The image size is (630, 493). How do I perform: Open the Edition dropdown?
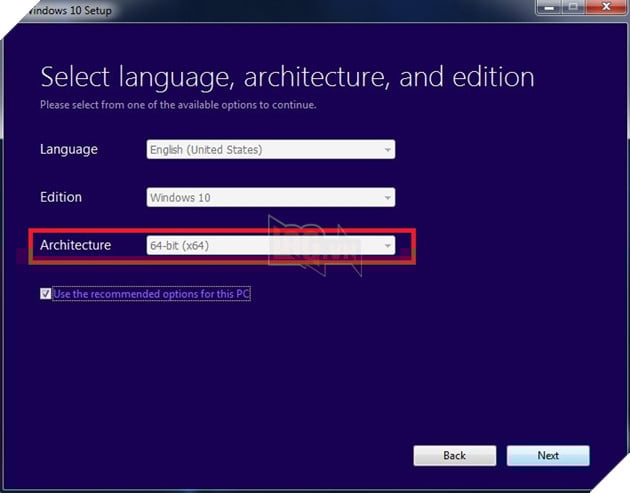pos(271,197)
